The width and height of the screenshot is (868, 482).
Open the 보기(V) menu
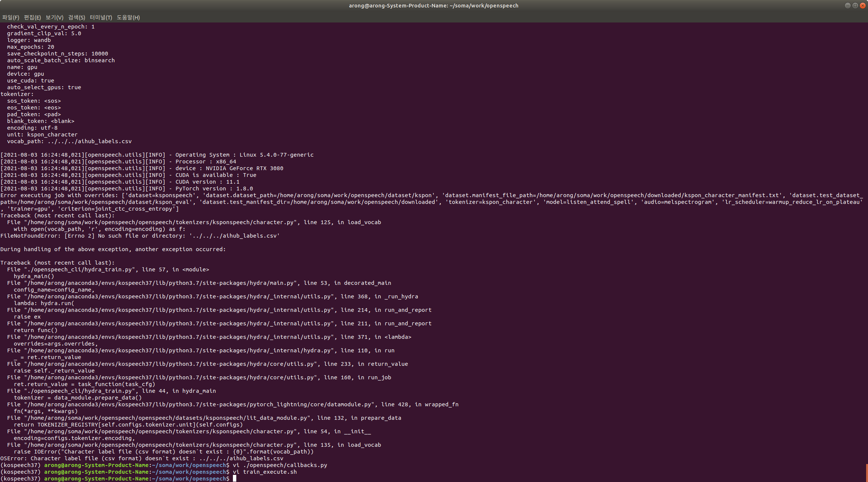54,17
